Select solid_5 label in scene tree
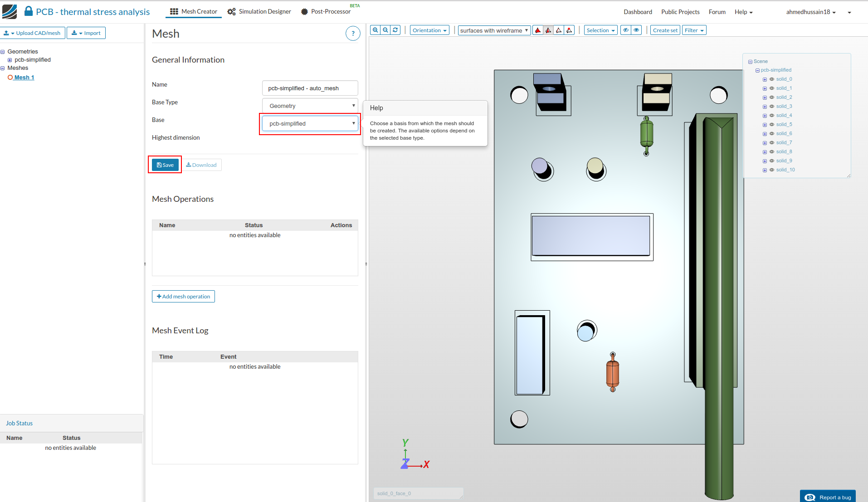Image resolution: width=868 pixels, height=502 pixels. [784, 125]
